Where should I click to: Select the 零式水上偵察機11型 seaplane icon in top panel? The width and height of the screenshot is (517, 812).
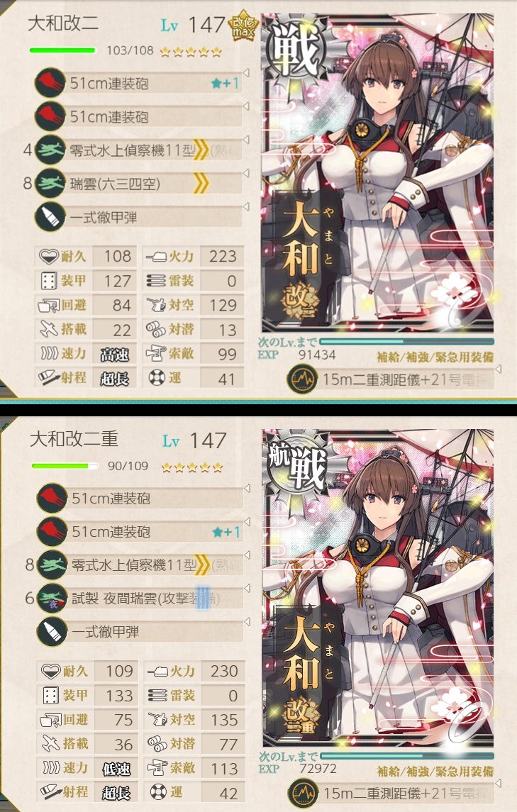(50, 150)
